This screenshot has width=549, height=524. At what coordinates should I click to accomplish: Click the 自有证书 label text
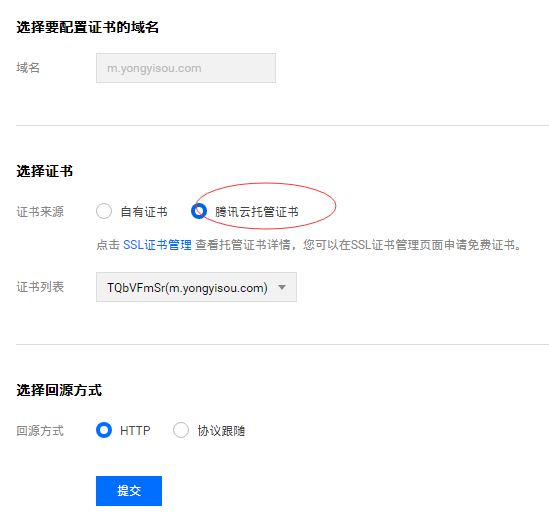click(x=144, y=212)
